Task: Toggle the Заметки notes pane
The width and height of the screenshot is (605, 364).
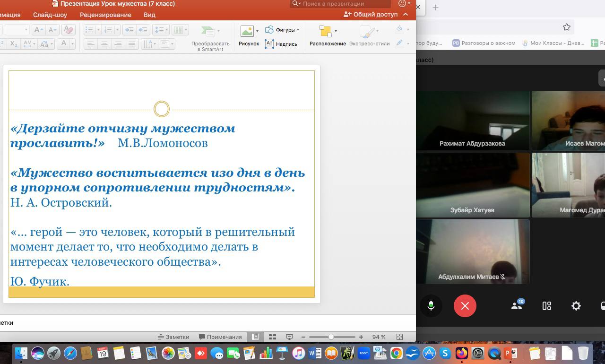Action: tap(173, 337)
